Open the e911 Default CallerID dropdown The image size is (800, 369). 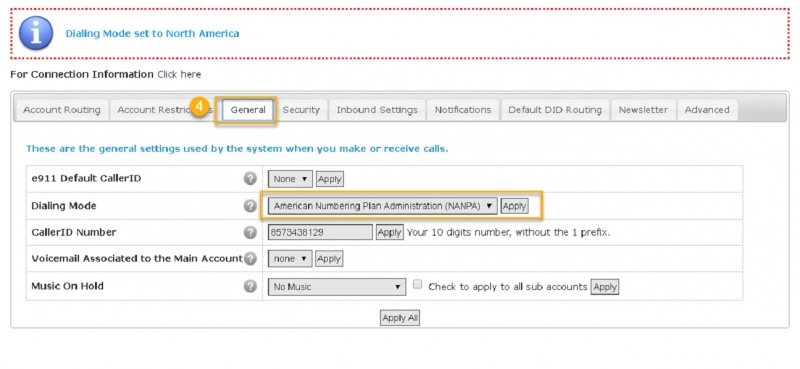[290, 179]
